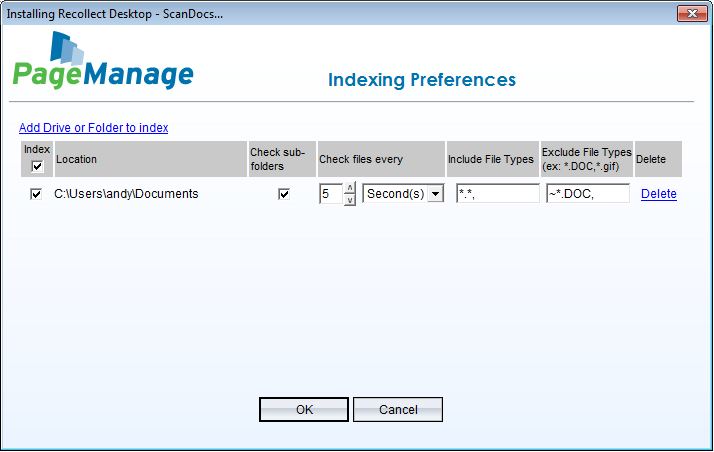The width and height of the screenshot is (714, 452).
Task: Open the Second(s) time unit dropdown
Action: tap(435, 194)
